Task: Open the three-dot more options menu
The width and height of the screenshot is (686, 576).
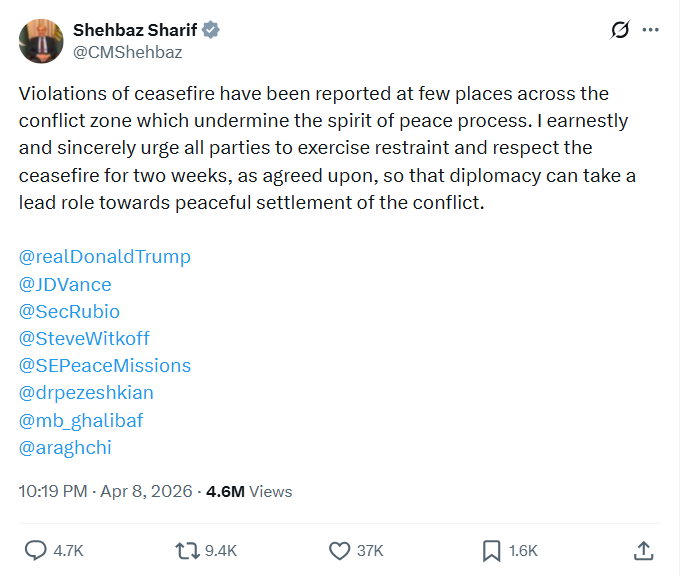Action: pos(651,30)
